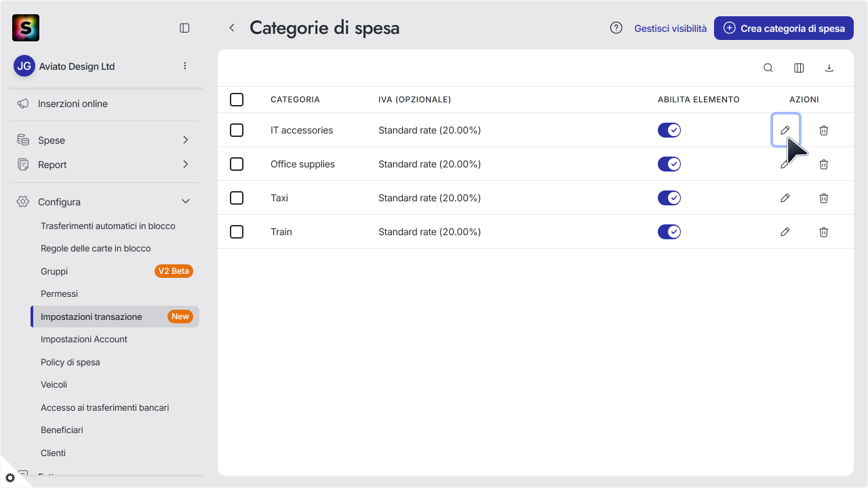The height and width of the screenshot is (488, 868).
Task: Select Impostazioni transazione in sidebar
Action: tap(115, 317)
